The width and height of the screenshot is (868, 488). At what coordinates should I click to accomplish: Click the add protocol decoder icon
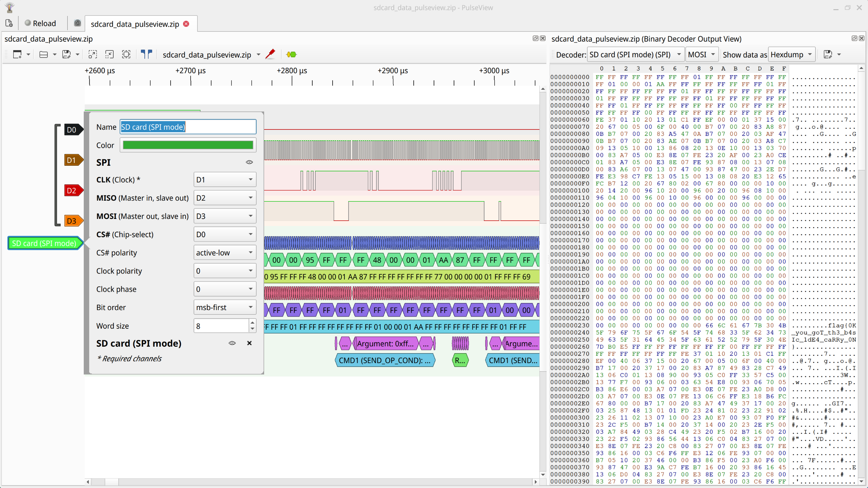(x=291, y=54)
